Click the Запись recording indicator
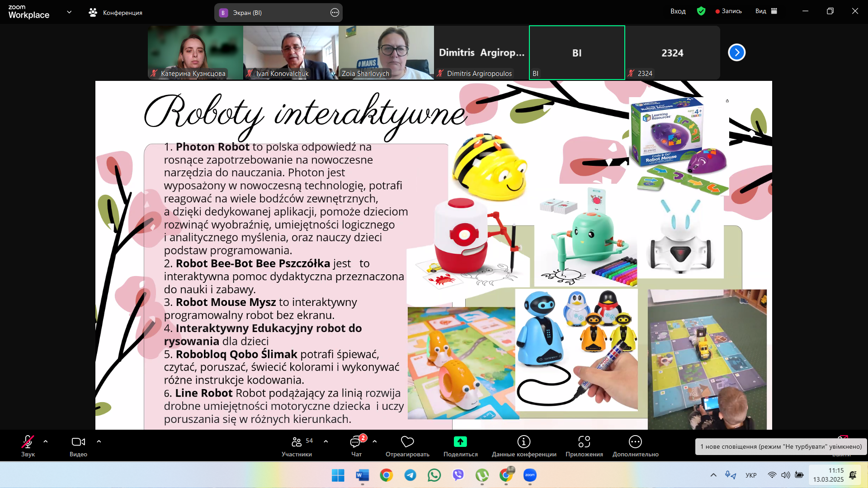Screen dimensions: 868x488 coord(728,11)
